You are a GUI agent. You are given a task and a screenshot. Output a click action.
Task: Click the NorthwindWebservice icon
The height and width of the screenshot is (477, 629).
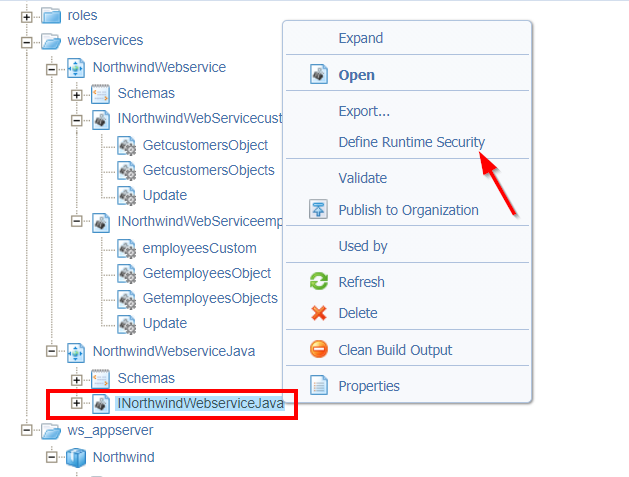(x=76, y=67)
